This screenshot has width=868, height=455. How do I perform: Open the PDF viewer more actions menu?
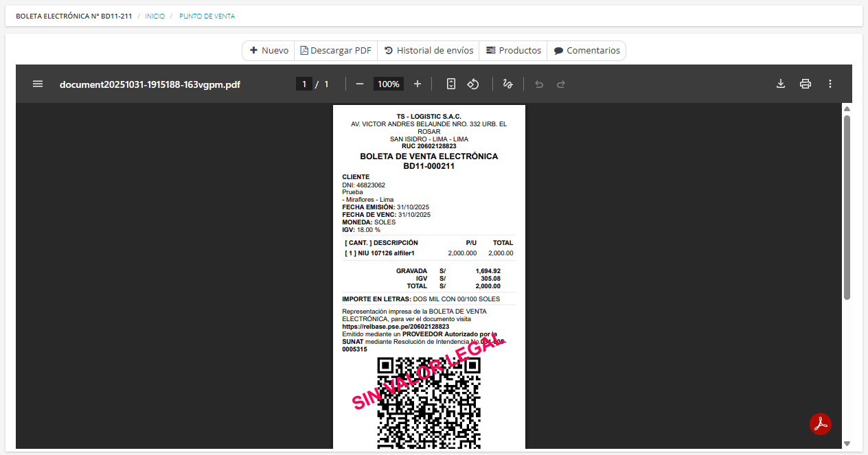point(830,84)
